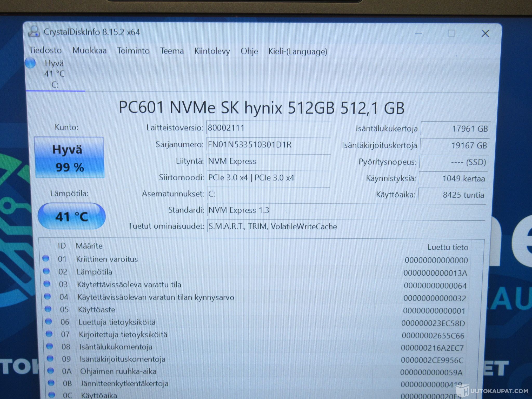Open the Kieli-(Language) menu
The height and width of the screenshot is (399, 532).
click(x=298, y=51)
